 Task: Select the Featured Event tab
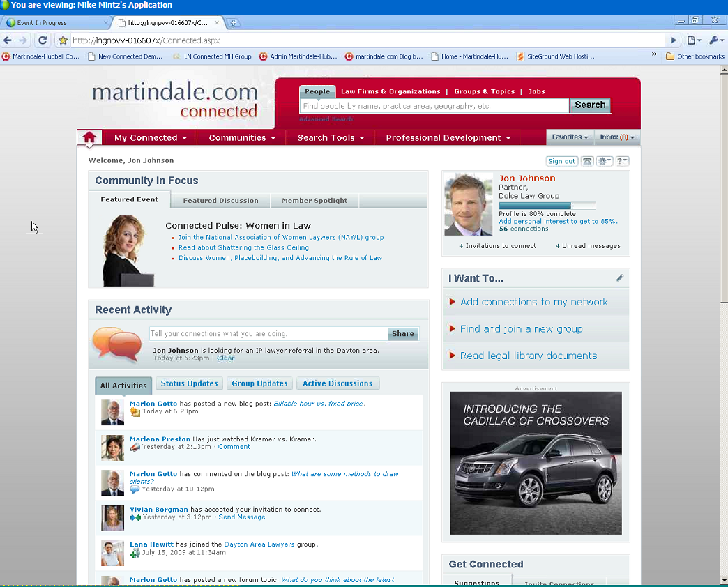[129, 199]
